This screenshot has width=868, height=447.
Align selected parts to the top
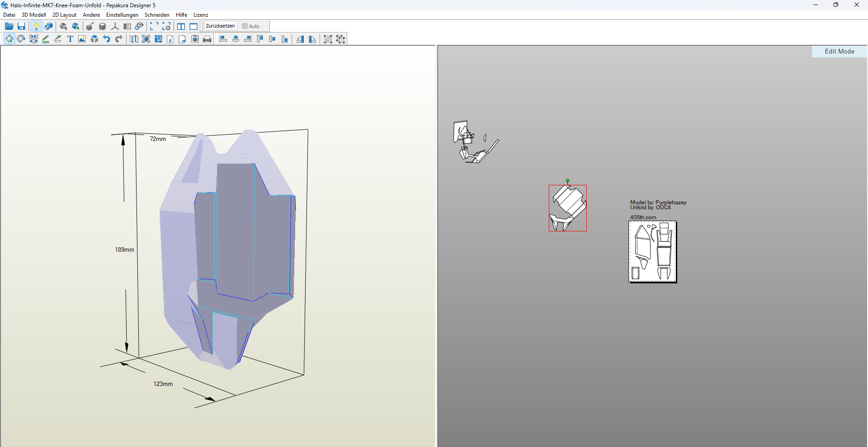(260, 39)
